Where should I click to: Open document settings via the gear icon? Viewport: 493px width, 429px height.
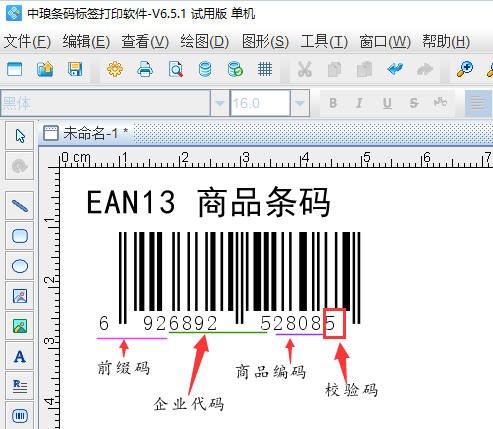(115, 69)
